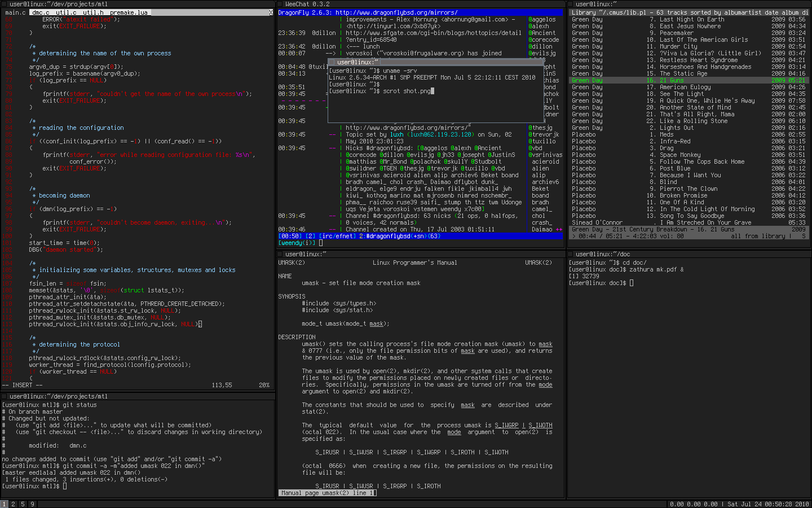This screenshot has height=508, width=812.
Task: Select track 'Horseshoes And Handgrenades'
Action: [x=705, y=67]
